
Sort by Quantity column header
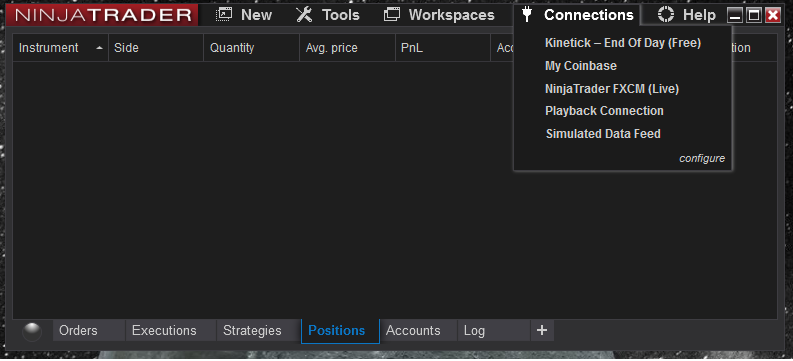(251, 48)
